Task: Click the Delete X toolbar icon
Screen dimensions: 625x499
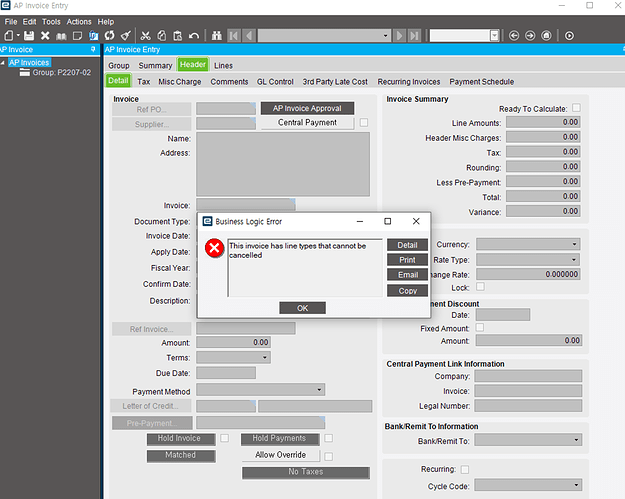Action: point(45,35)
